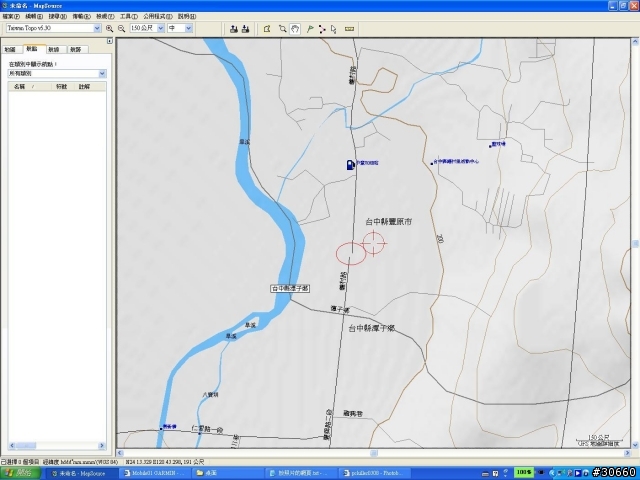
Task: Click the map vertical scrollbar down arrow
Action: [635, 445]
